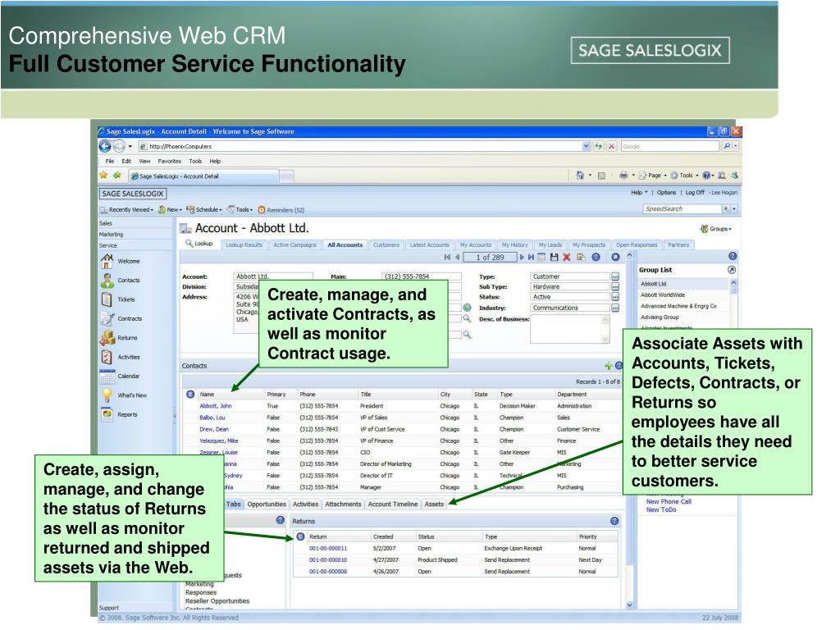Click the browser Back button
Screen dimensions: 840x630
[106, 146]
